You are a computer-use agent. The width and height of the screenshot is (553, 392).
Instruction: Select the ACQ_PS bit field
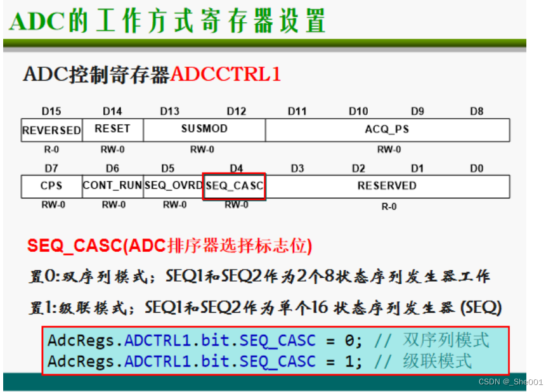387,129
